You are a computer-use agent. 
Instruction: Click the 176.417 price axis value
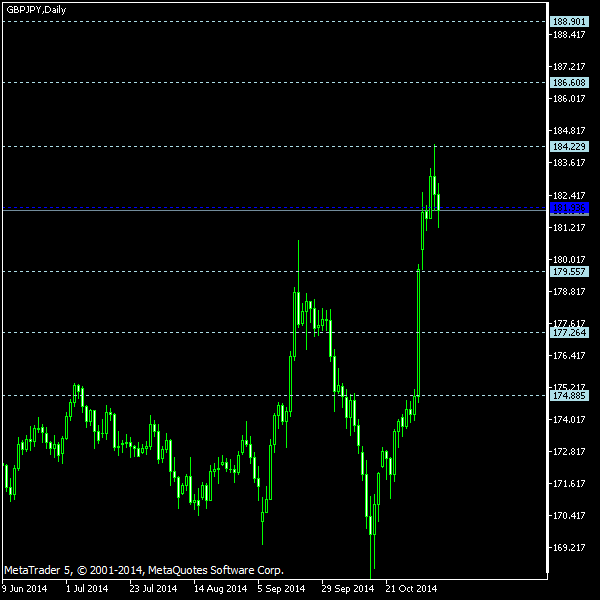(569, 355)
